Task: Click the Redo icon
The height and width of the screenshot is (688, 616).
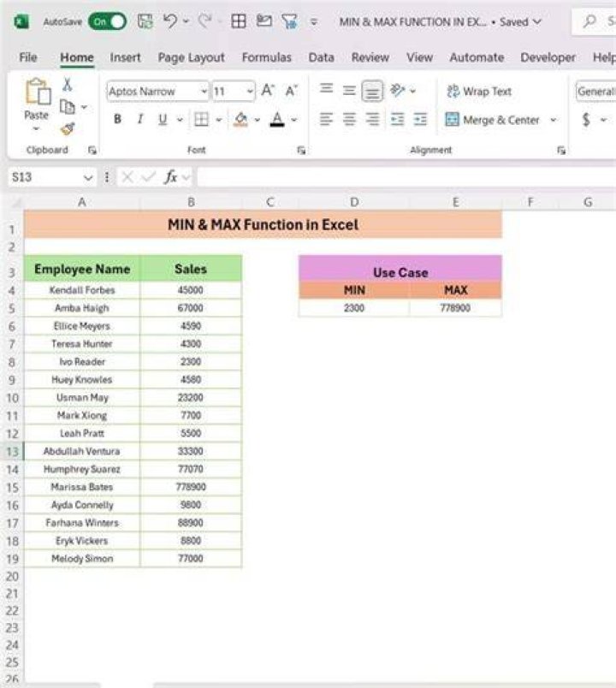Action: [x=204, y=21]
